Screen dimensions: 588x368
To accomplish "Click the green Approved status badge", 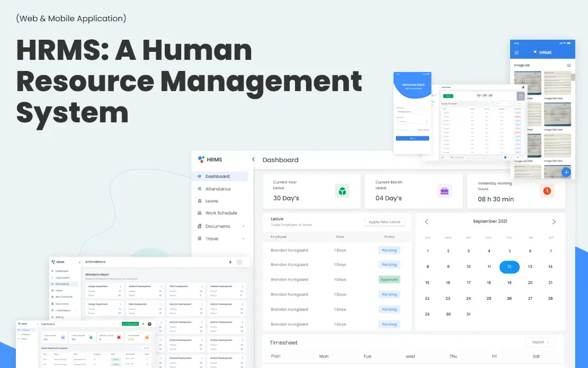I will tap(389, 280).
